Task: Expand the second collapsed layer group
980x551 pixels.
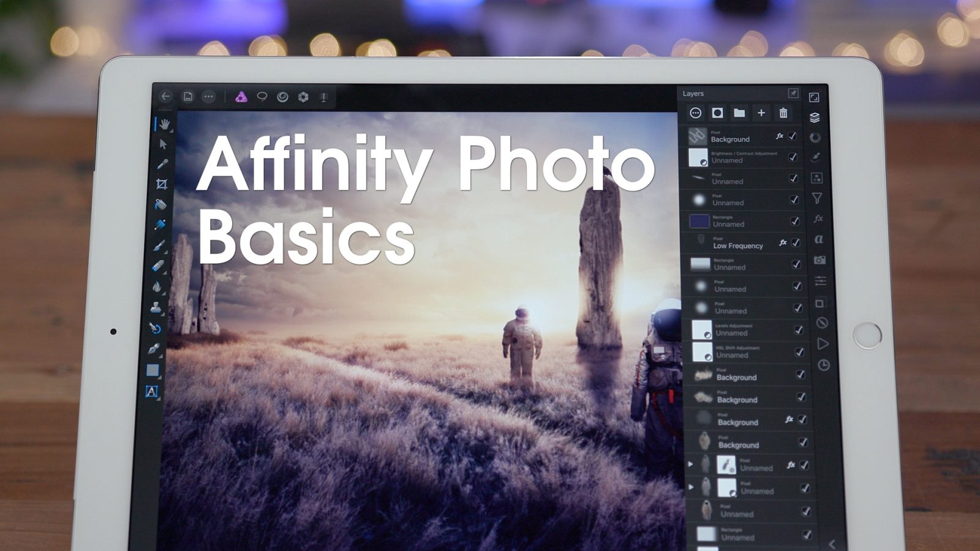Action: tap(692, 487)
